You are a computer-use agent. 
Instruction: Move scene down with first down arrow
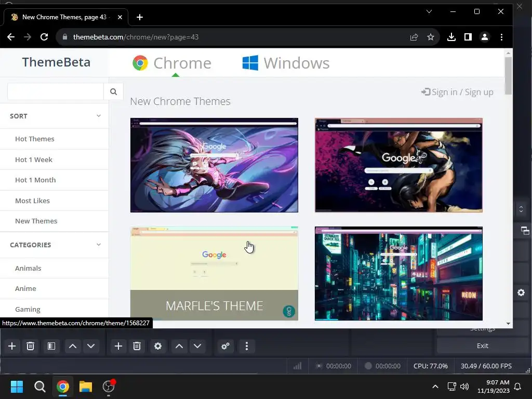click(91, 346)
